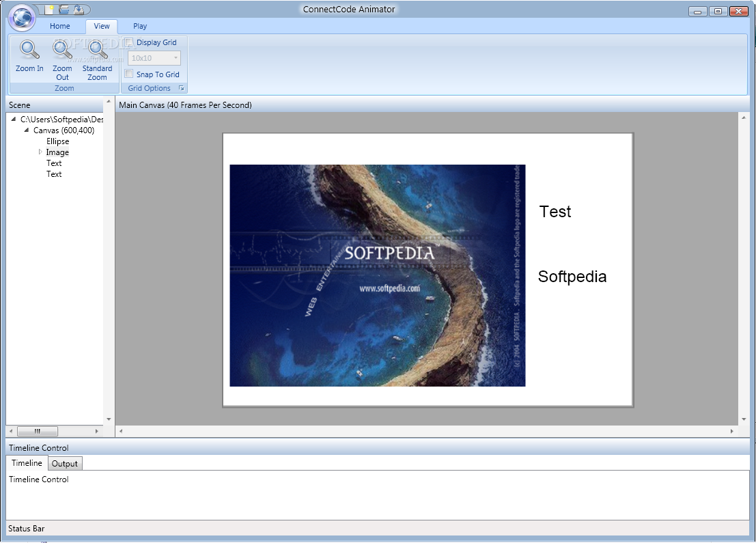
Task: Open the Grid Options dialog launcher
Action: click(x=181, y=88)
